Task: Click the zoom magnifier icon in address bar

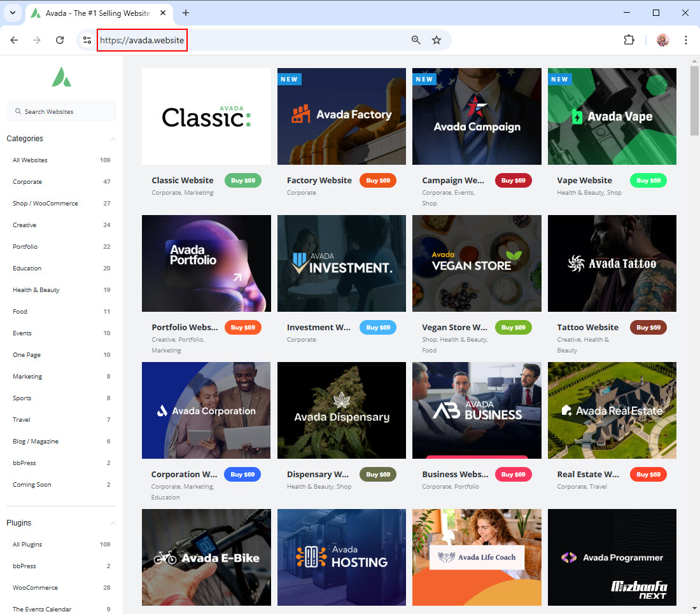Action: click(x=416, y=40)
